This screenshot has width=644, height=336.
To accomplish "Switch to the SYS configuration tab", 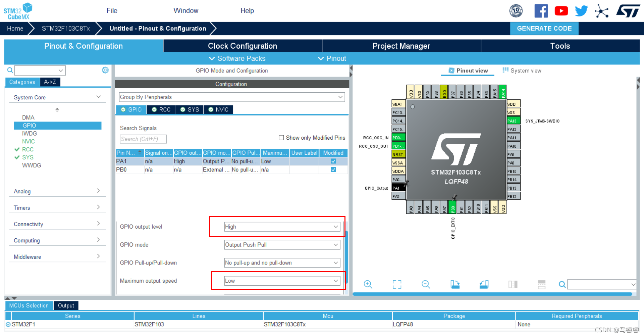I will tap(190, 110).
